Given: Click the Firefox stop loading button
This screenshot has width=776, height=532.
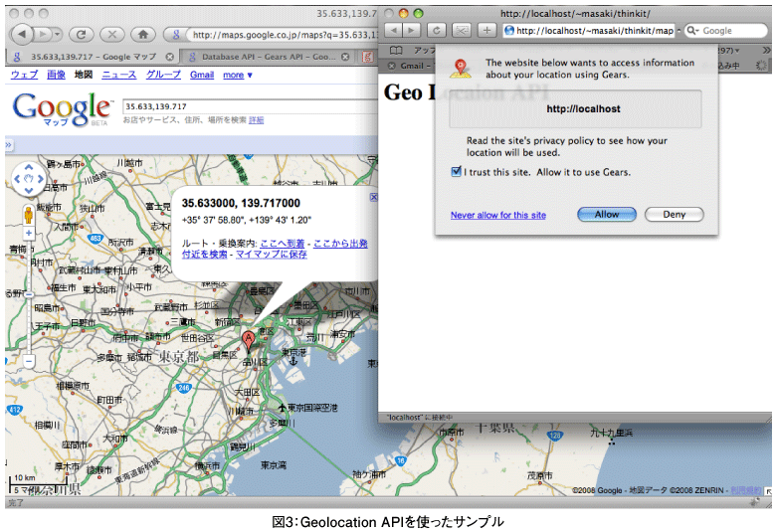Looking at the screenshot, I should (112, 34).
